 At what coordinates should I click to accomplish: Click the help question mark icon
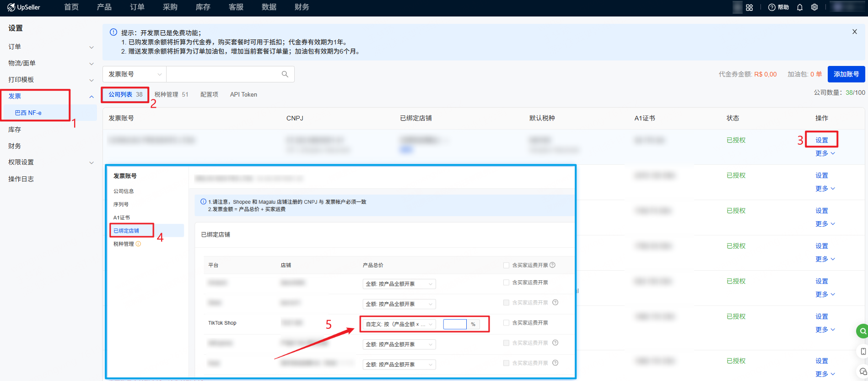coord(772,7)
